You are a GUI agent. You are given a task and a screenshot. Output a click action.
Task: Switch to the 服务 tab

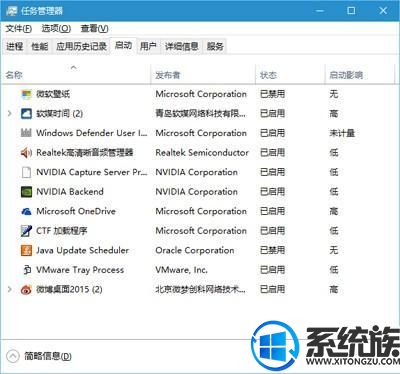[x=215, y=46]
